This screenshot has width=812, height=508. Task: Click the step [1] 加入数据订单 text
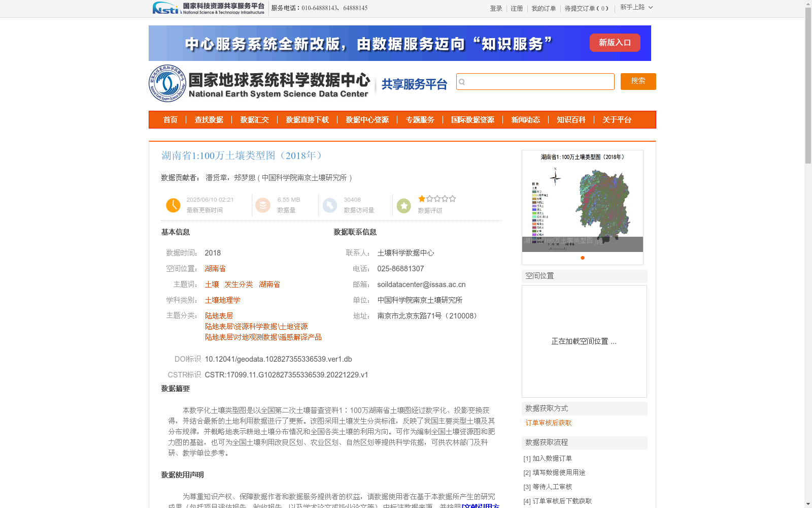(548, 458)
